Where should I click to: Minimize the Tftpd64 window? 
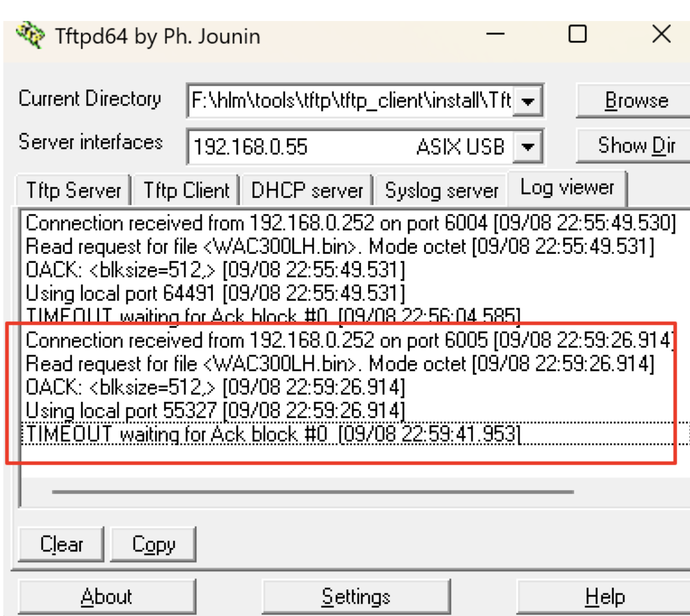(496, 34)
